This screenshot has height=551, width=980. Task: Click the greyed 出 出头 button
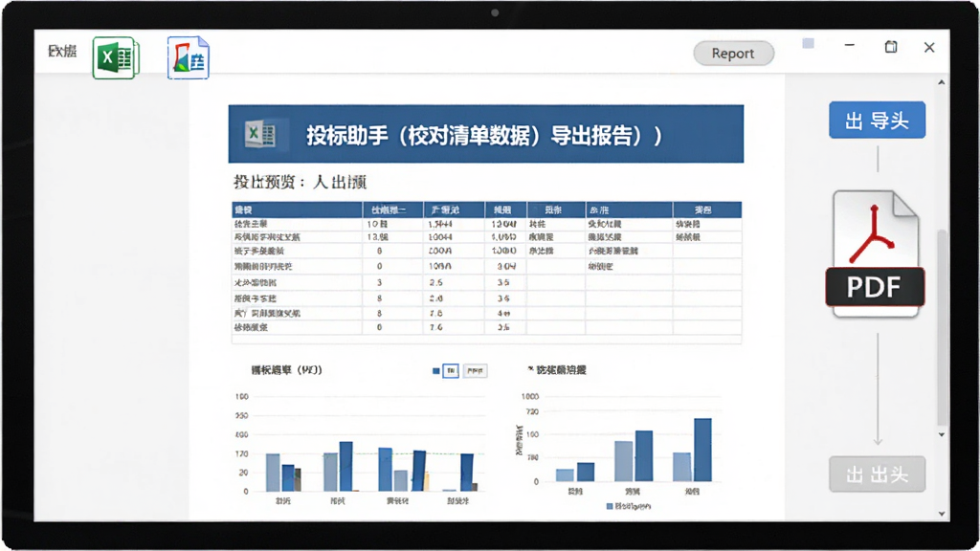tap(877, 474)
